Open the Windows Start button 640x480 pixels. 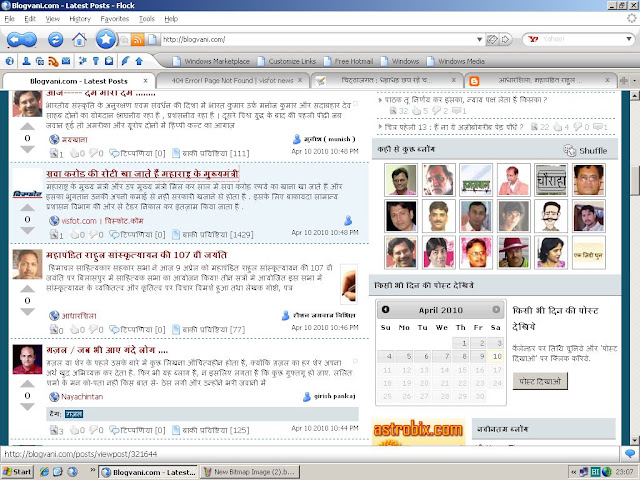(17, 472)
